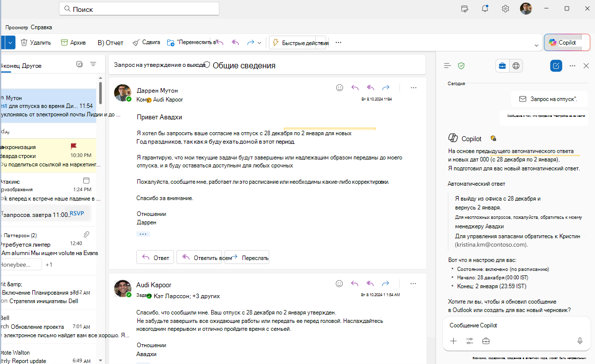This screenshot has height=364, width=595.
Task: Click into the Сообщение Copilot input
Action: [x=516, y=325]
